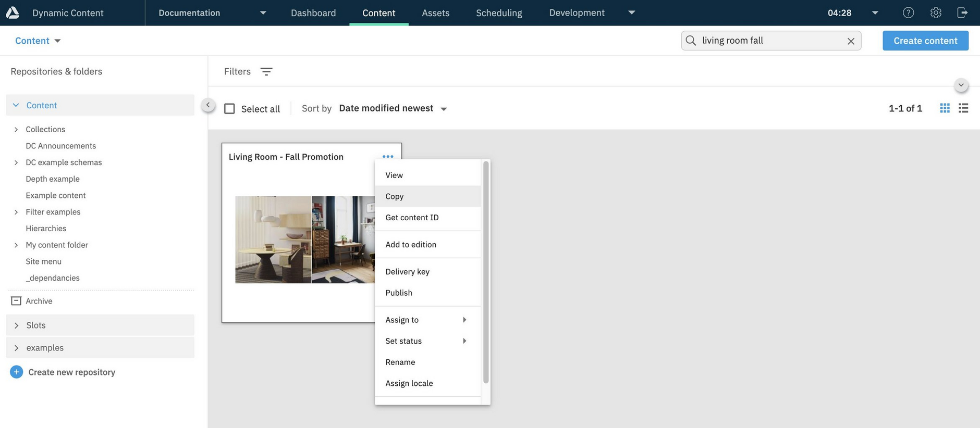Expand the My content folder arrow
This screenshot has width=980, height=428.
click(x=16, y=245)
